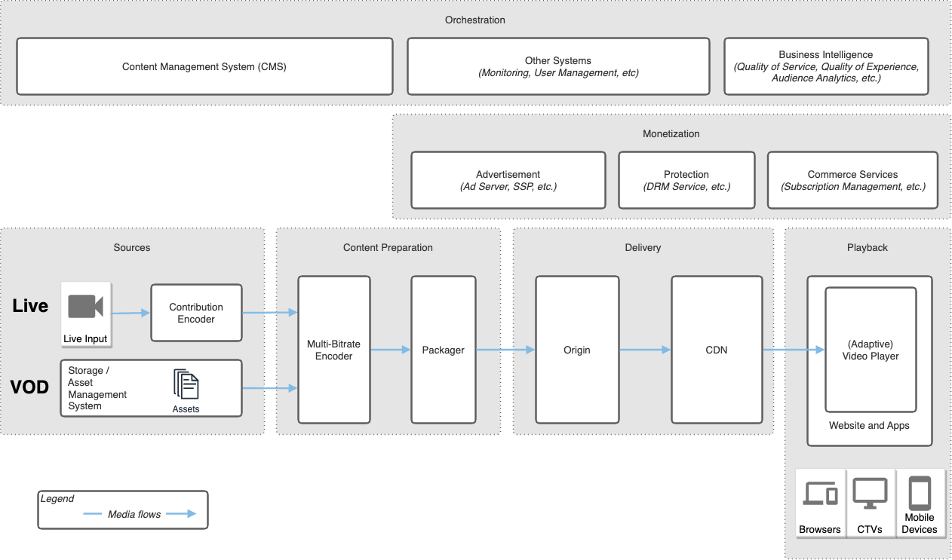Click the Browsers device icon
This screenshot has width=952, height=560.
tap(820, 494)
